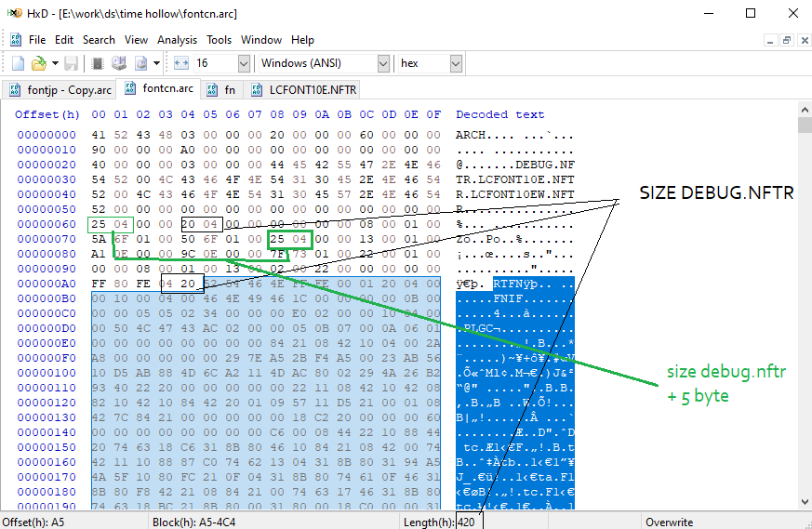This screenshot has width=812, height=529.
Task: Click the 0F column header
Action: tap(433, 114)
